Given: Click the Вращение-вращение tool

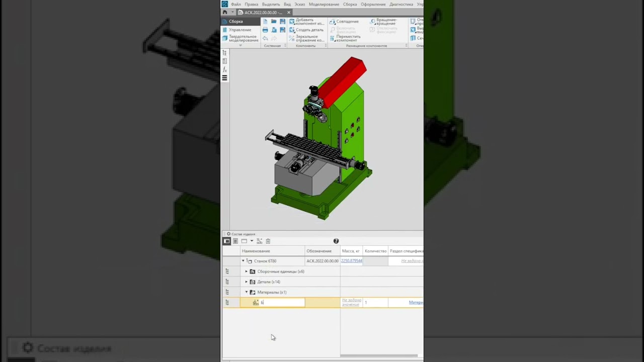Looking at the screenshot, I should point(383,22).
